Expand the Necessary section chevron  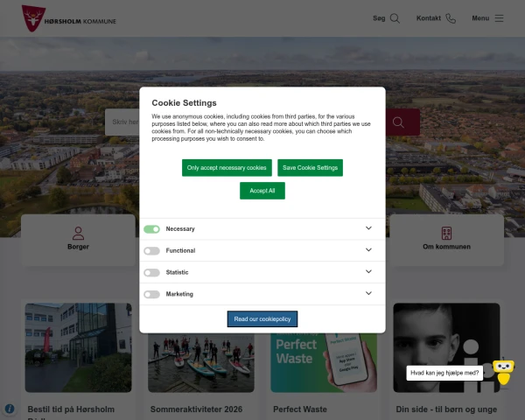pos(368,228)
